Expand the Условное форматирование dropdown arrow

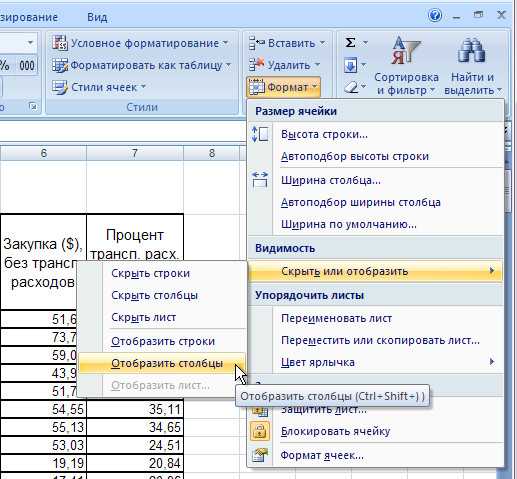[x=226, y=43]
